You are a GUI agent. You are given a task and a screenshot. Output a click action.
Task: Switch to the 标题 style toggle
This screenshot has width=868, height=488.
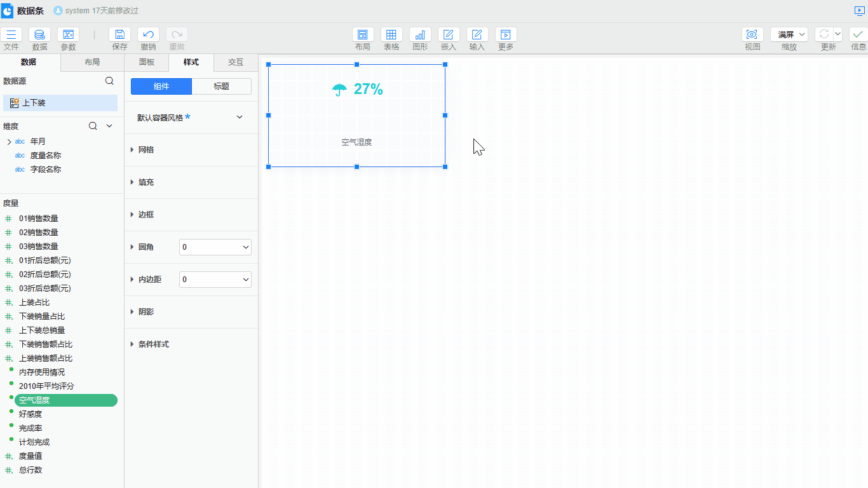(221, 86)
